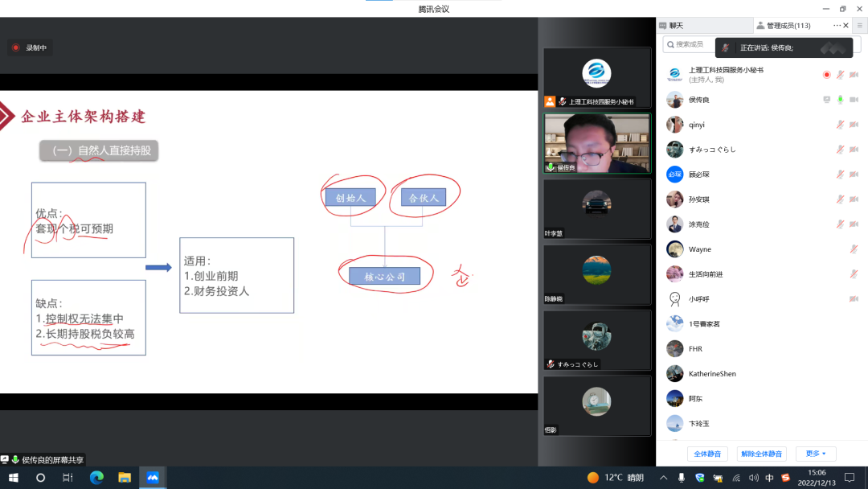This screenshot has width=868, height=489.
Task: Select 侯传良's live video thumbnail
Action: [596, 143]
